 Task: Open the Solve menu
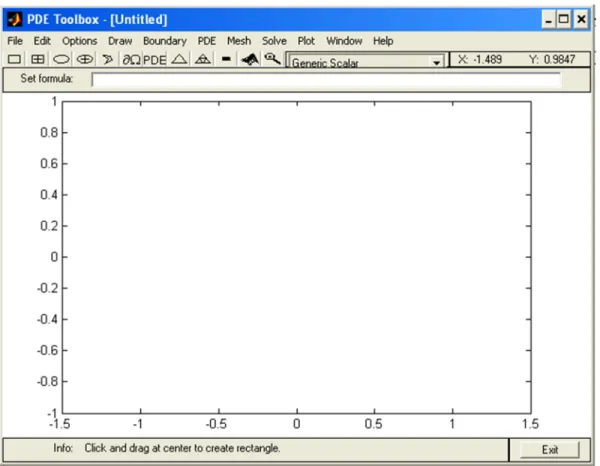click(274, 41)
